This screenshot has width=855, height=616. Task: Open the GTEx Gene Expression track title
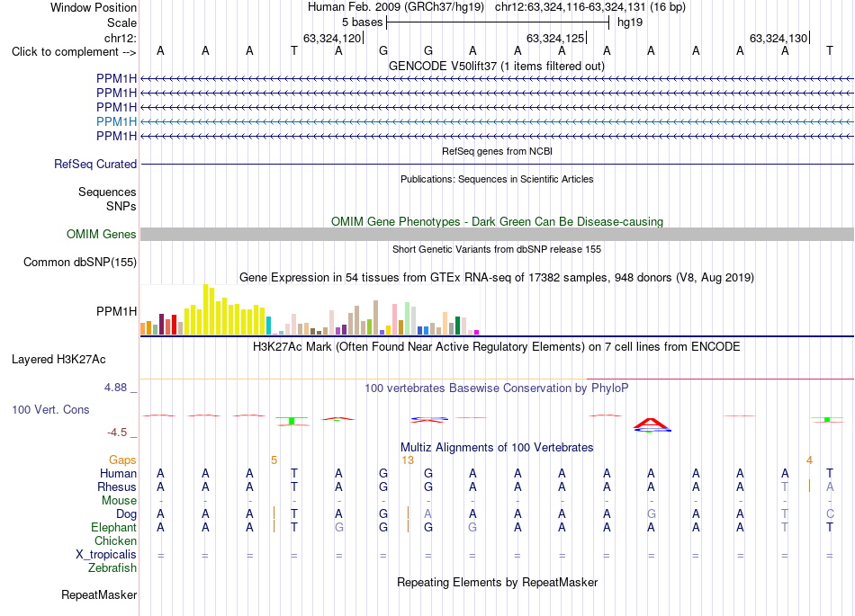(x=497, y=277)
